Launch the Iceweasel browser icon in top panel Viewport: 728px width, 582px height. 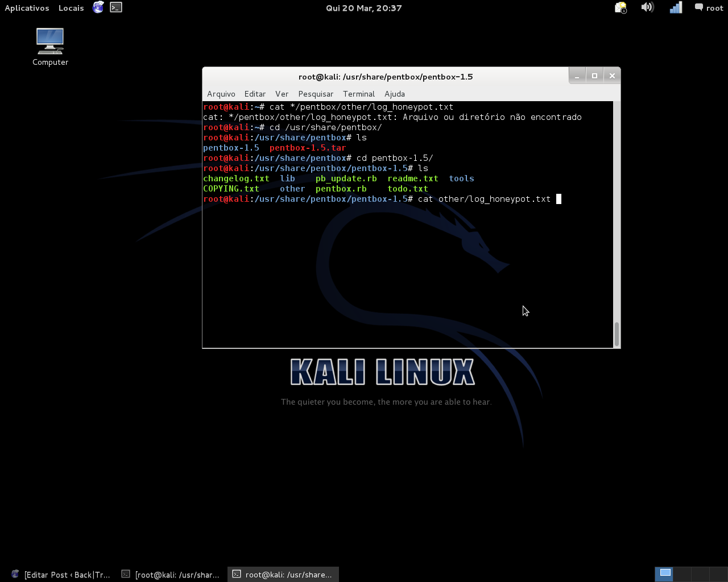pos(98,7)
